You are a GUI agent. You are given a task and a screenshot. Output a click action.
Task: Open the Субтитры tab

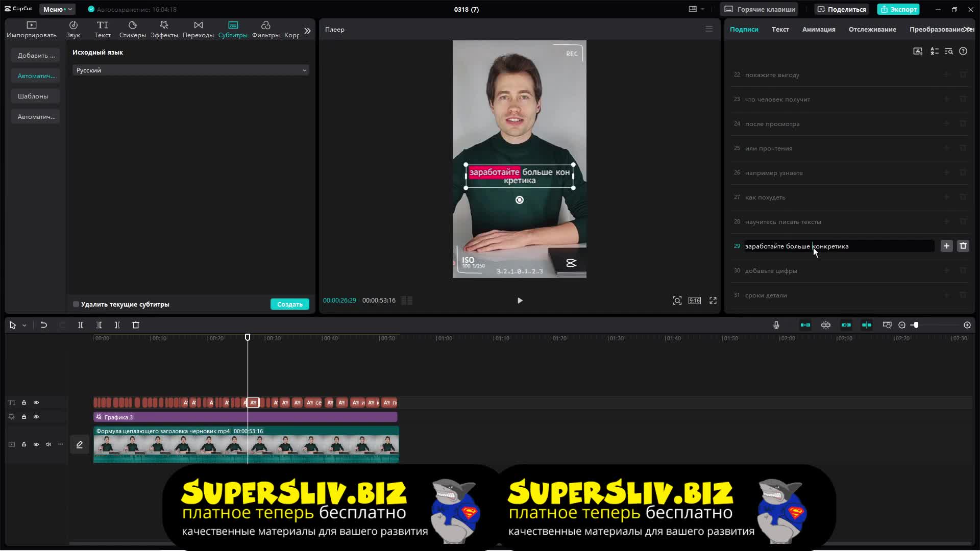(233, 30)
